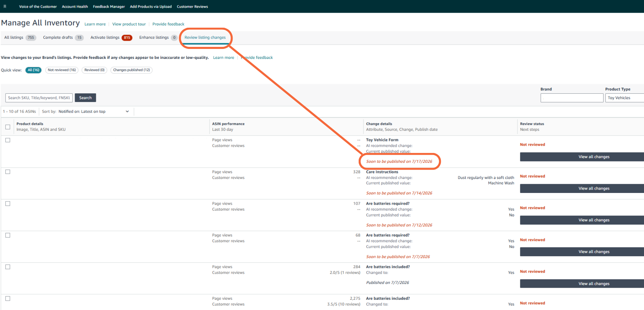Open Customer Reviews in top navigation

(192, 7)
